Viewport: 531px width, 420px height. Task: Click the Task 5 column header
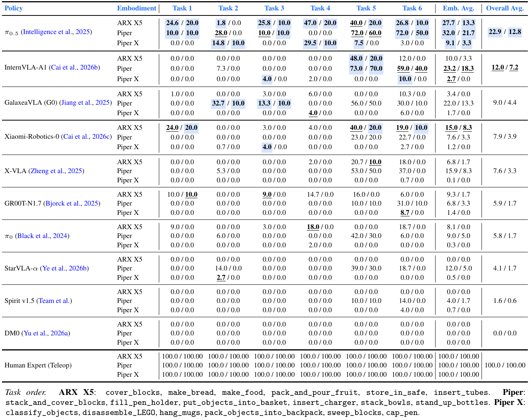coord(366,8)
